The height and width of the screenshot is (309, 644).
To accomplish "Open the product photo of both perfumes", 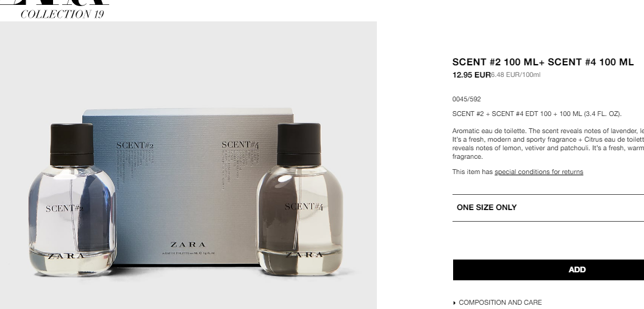I will (x=188, y=165).
